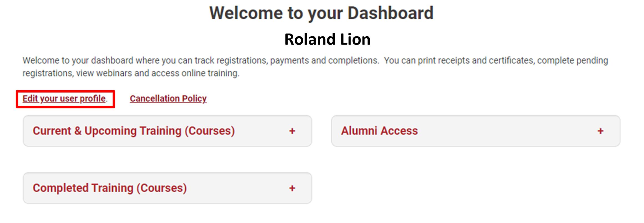Click the Roland Lion name heading

click(327, 39)
